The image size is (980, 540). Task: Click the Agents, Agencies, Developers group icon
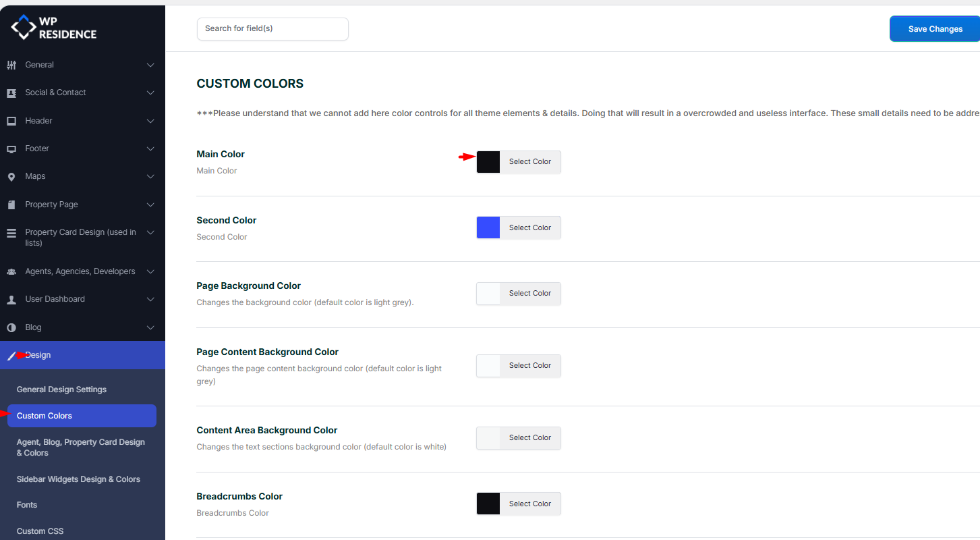11,271
